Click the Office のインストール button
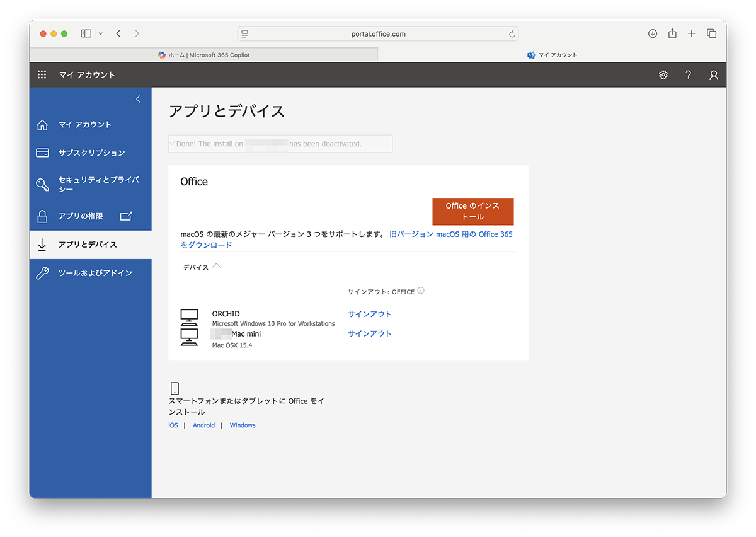 click(x=472, y=211)
